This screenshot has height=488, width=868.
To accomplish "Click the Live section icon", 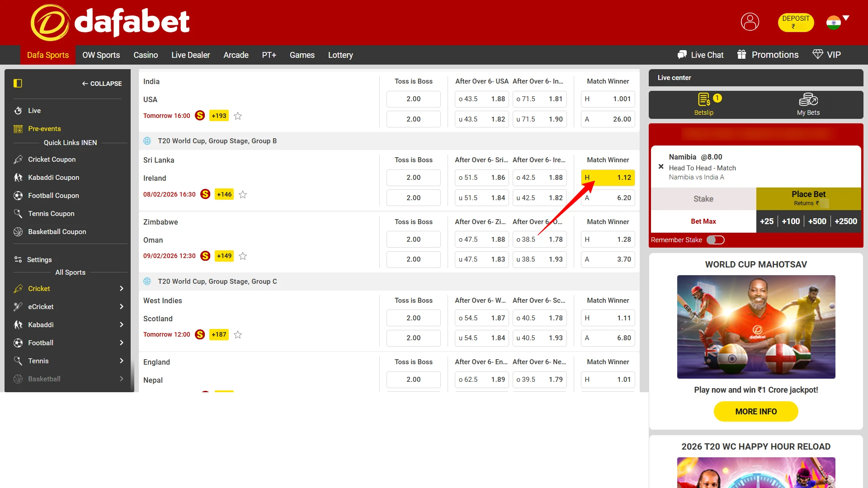I will (17, 111).
